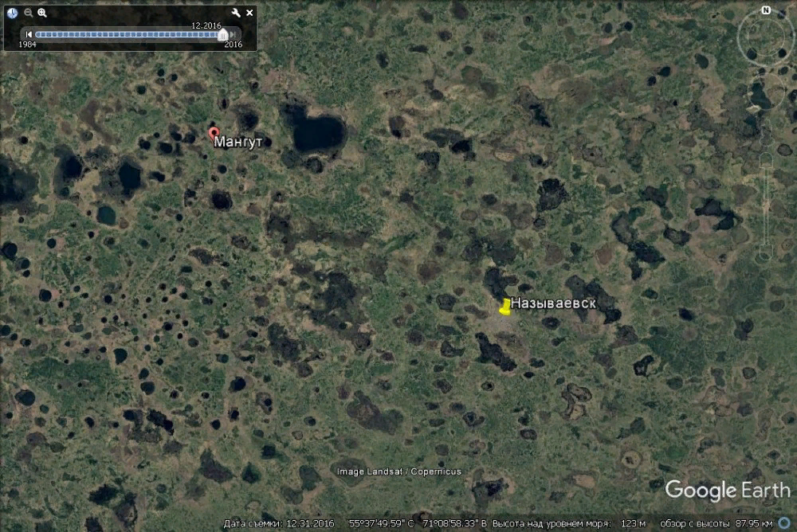Click the elevation readout '123 м'
Image resolution: width=797 pixels, height=532 pixels.
633,523
